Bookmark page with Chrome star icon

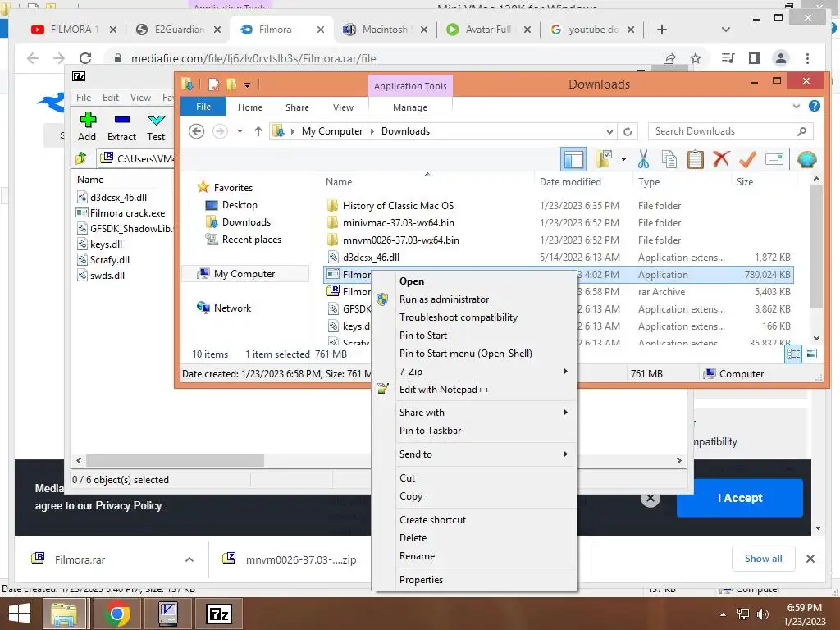[x=696, y=58]
